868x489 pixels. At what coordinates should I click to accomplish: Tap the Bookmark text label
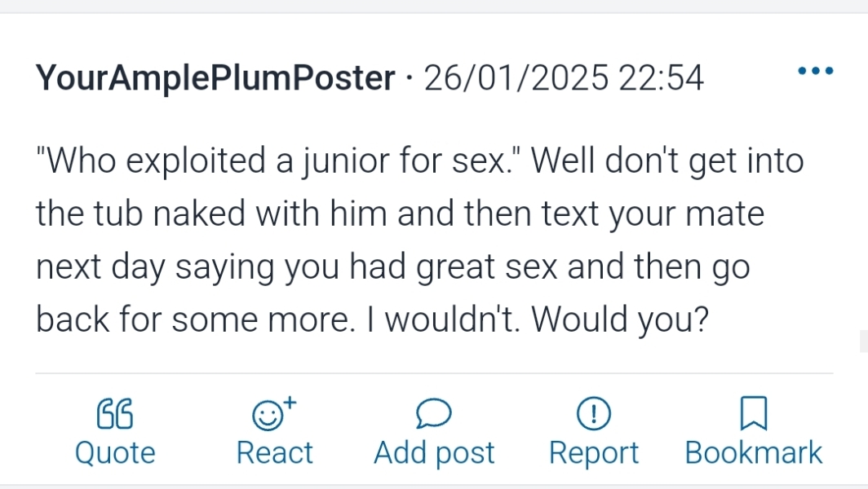(753, 453)
